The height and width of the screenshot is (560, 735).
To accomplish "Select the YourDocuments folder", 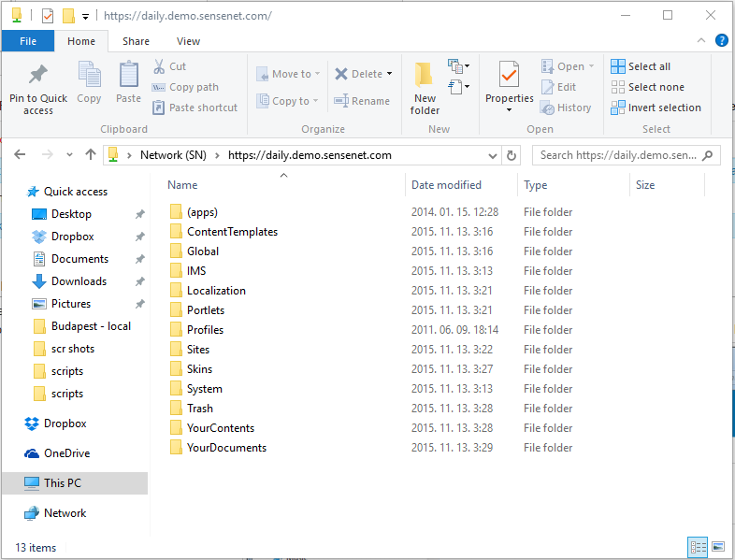I will (226, 448).
